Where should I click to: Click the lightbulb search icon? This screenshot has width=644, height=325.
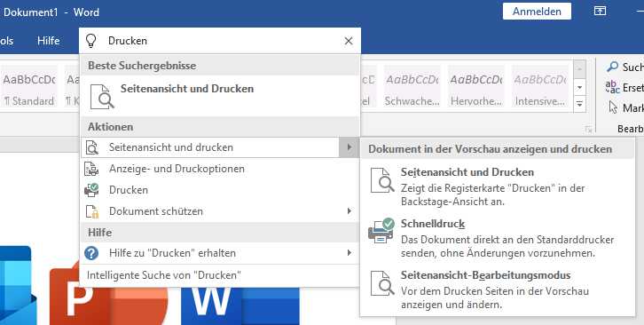(x=90, y=41)
